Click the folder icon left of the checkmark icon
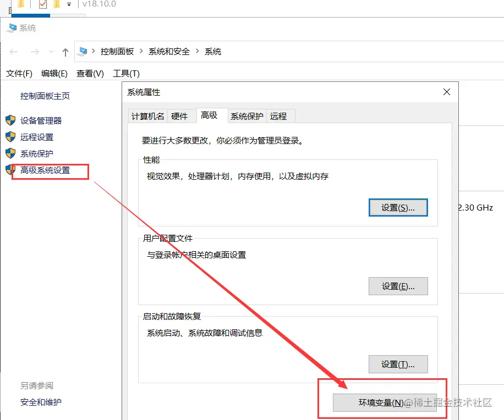The image size is (504, 420). [21, 3]
